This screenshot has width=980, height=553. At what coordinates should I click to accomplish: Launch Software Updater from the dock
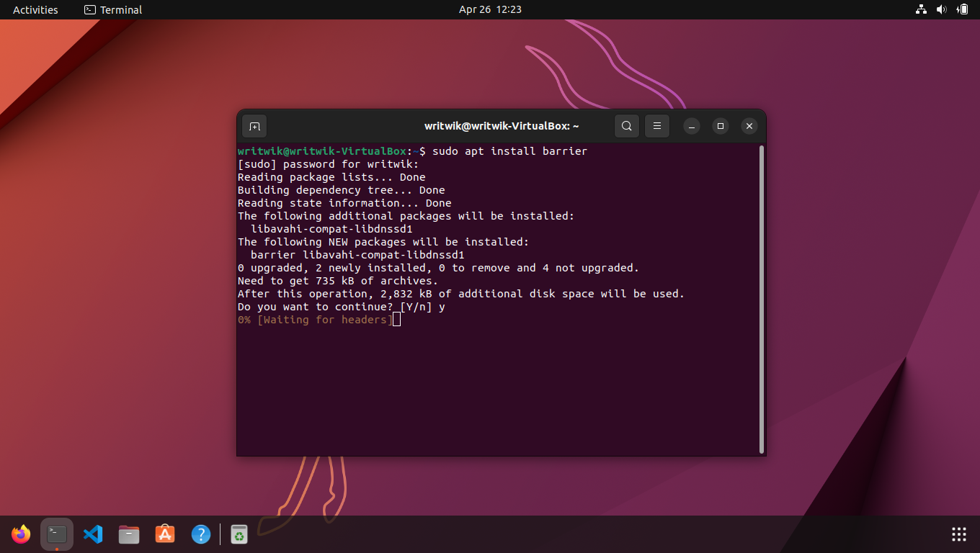point(239,534)
